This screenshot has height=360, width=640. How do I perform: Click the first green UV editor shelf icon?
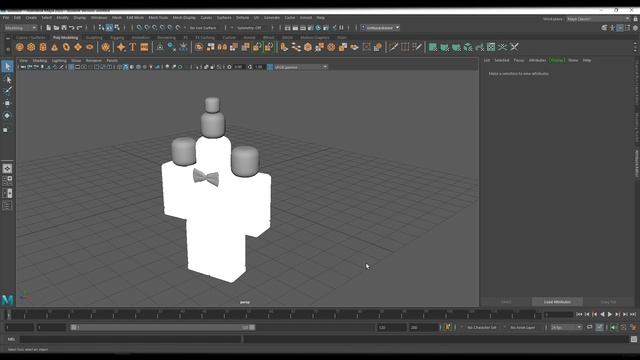tap(433, 47)
